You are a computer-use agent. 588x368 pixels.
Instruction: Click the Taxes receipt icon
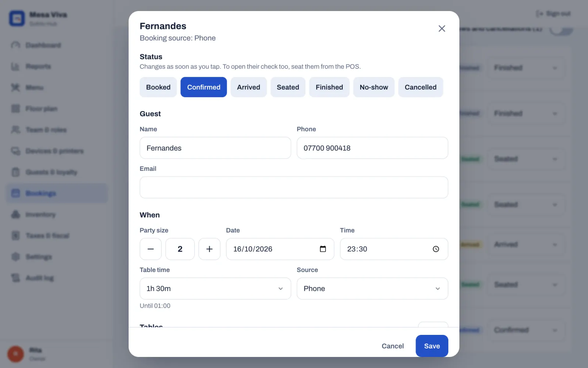click(x=15, y=236)
